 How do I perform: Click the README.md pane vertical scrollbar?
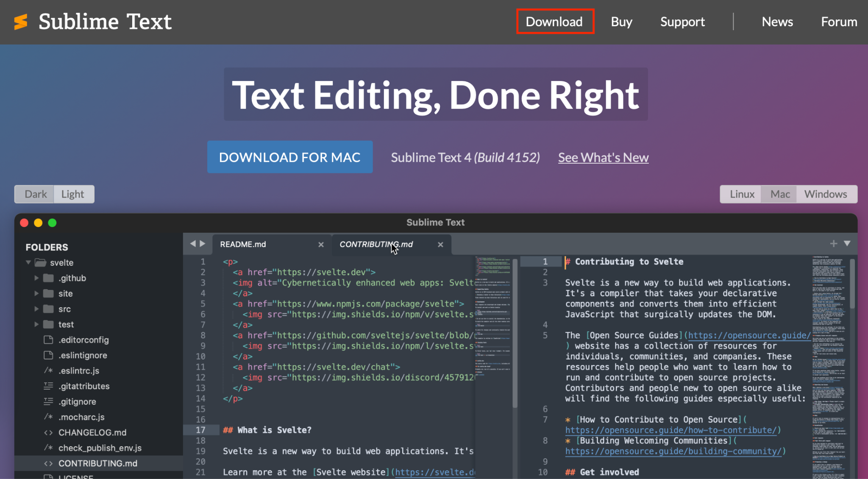tap(515, 333)
